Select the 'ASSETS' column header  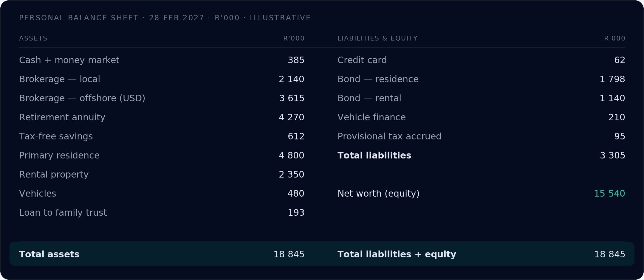(33, 38)
